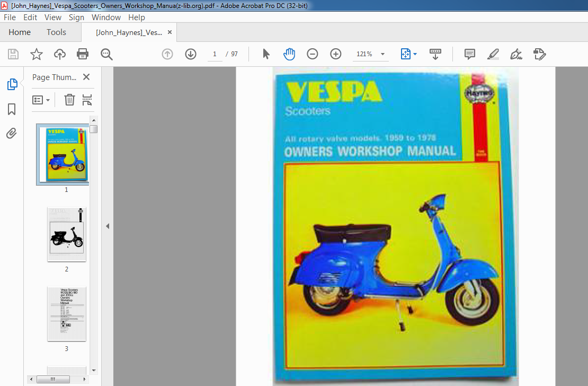Screen dimensions: 588x386
Task: Click thumbnail panel horizontal scroll left arrow
Action: pyautogui.click(x=31, y=379)
